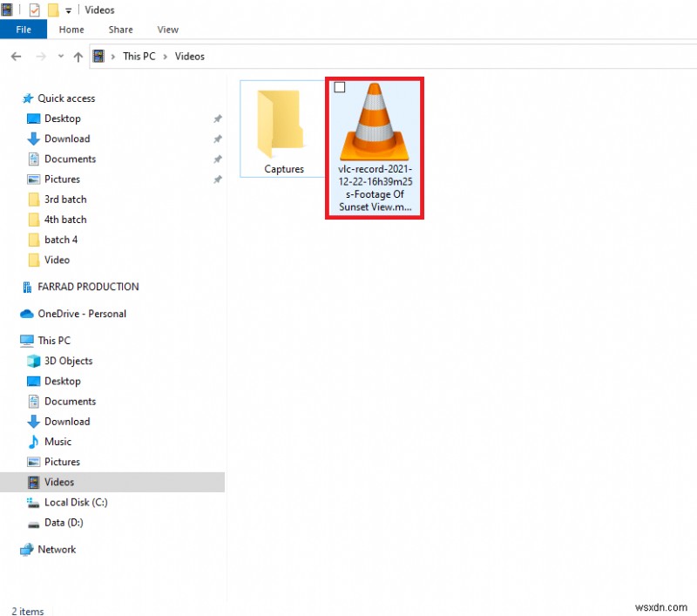
Task: Open pinned Pictures under Quick access
Action: click(62, 179)
